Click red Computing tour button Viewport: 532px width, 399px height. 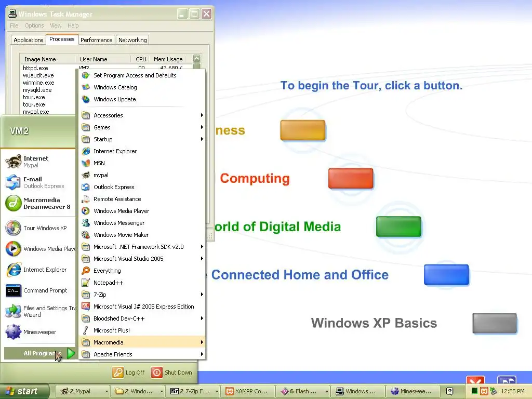(351, 178)
